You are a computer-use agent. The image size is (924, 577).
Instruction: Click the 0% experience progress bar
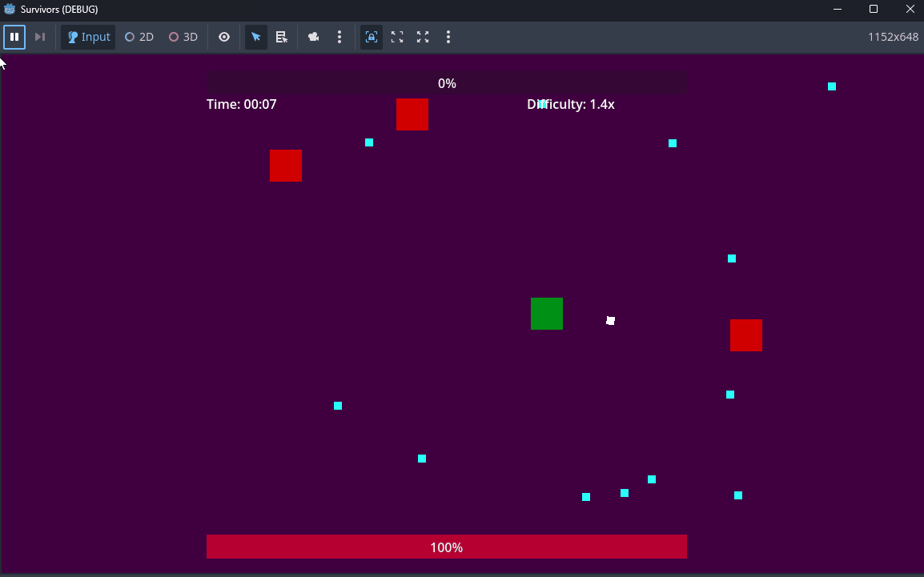[446, 83]
